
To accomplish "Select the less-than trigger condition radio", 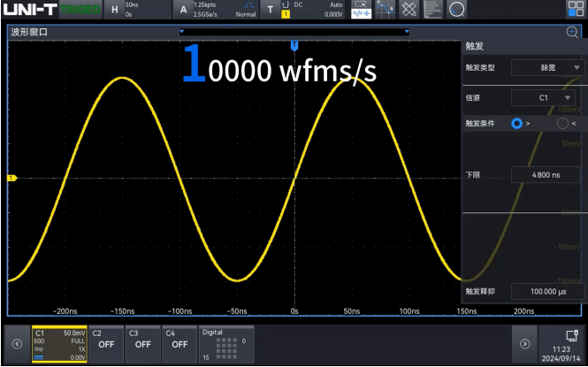I will (x=562, y=124).
